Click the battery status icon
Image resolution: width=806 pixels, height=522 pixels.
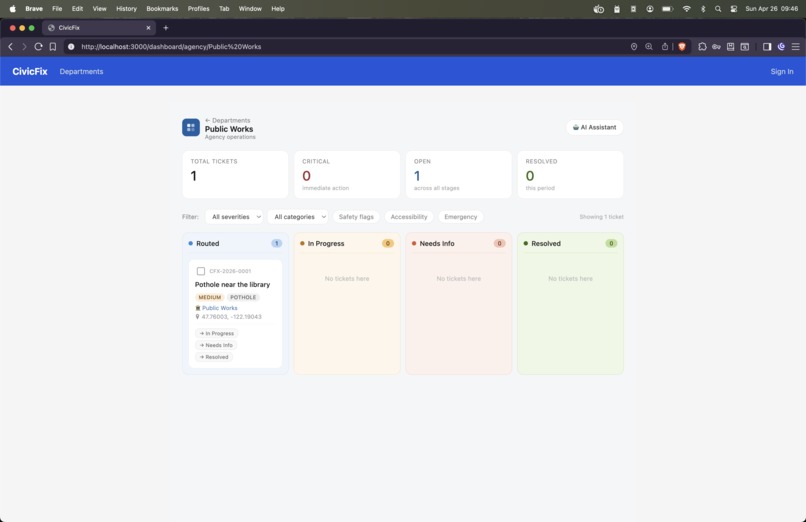667,9
